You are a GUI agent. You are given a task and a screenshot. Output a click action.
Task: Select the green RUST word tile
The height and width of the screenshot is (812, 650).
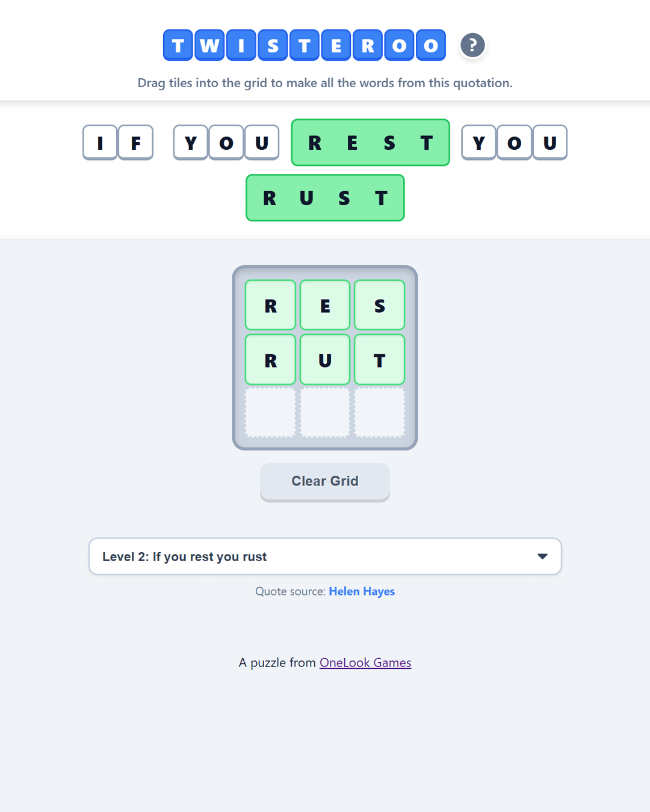click(x=324, y=197)
